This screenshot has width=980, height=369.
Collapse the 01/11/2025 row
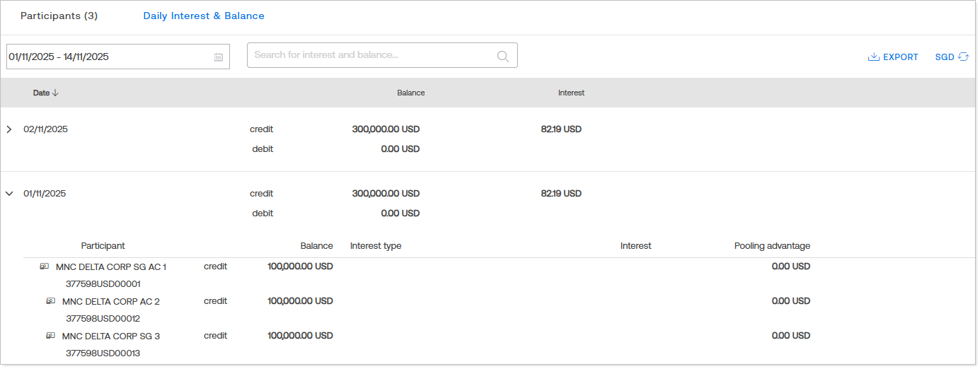(x=9, y=194)
